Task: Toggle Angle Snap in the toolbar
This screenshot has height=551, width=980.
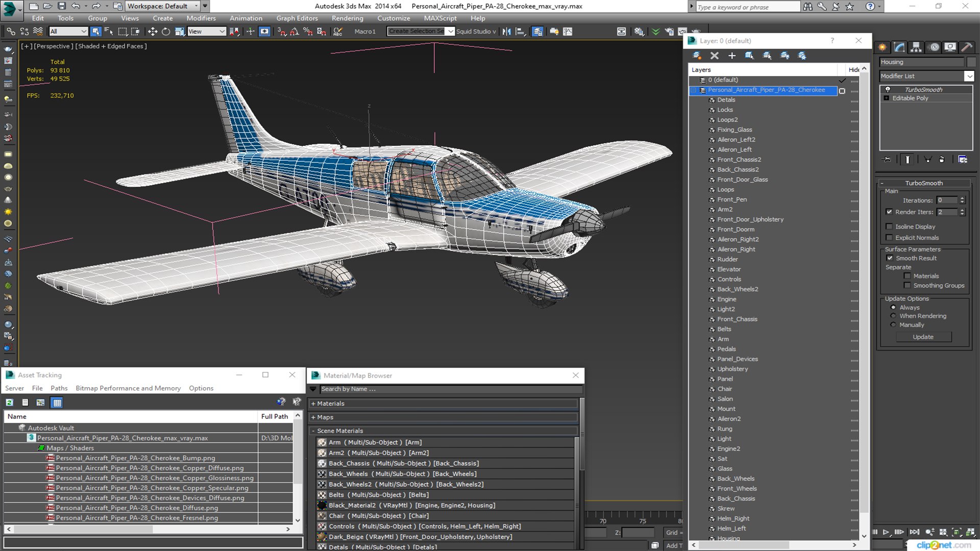Action: [295, 32]
